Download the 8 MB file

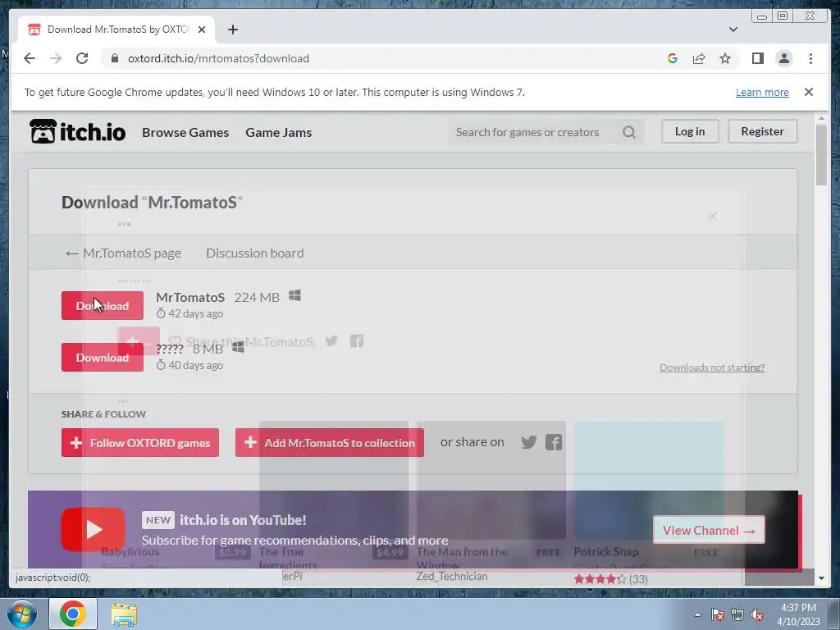point(103,358)
